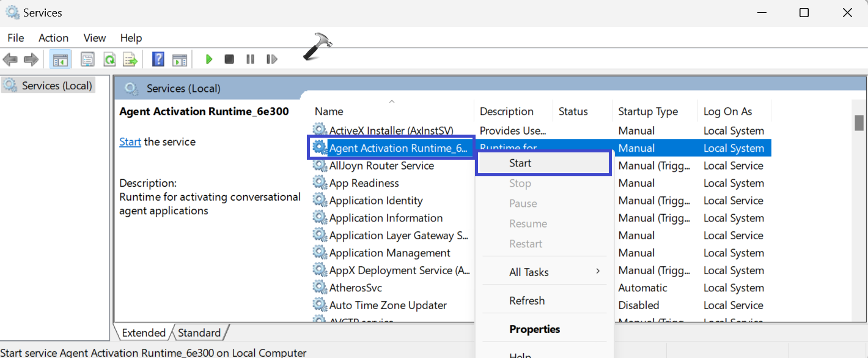Image resolution: width=868 pixels, height=358 pixels.
Task: Click the Export List toolbar icon
Action: pyautogui.click(x=130, y=59)
